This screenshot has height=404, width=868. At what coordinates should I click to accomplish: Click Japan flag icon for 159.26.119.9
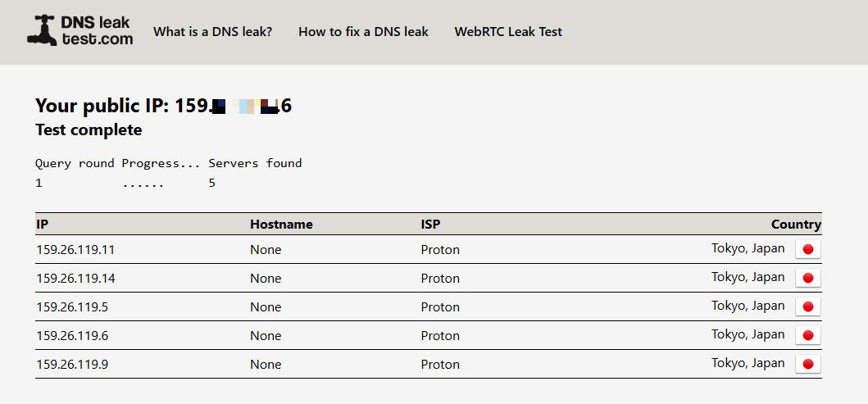click(807, 365)
